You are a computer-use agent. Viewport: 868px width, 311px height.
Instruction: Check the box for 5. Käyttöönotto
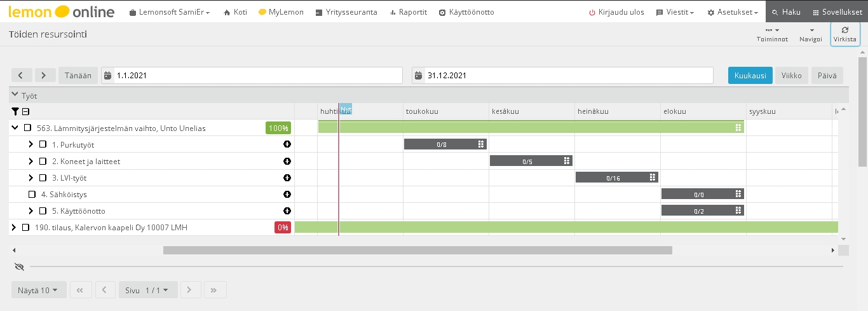43,211
